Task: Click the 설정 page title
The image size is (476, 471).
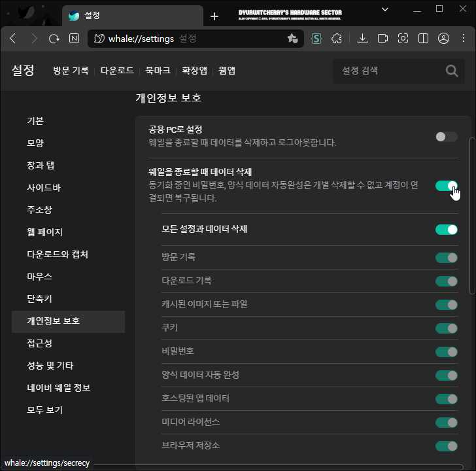Action: (23, 71)
